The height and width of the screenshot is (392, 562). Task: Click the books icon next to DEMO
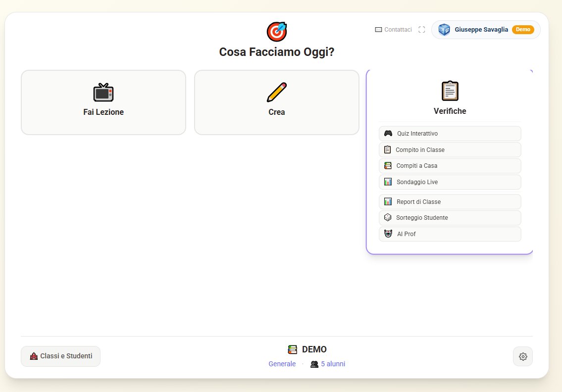coord(292,349)
